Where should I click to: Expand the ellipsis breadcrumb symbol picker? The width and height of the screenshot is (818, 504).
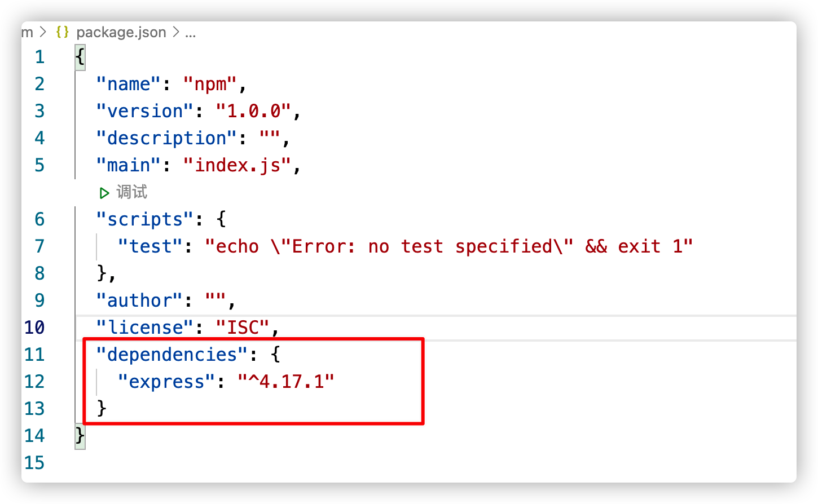[x=190, y=33]
